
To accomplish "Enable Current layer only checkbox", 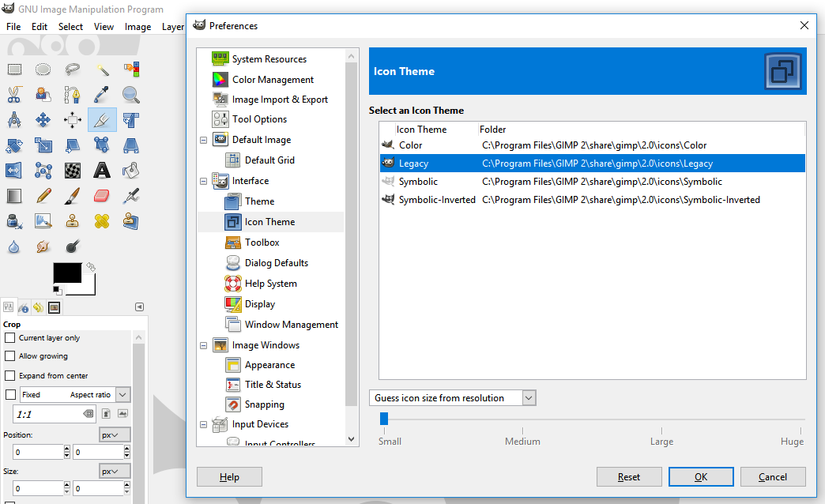I will pos(10,338).
